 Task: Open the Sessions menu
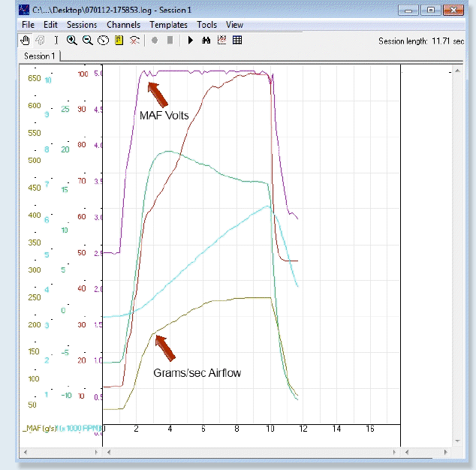(82, 25)
